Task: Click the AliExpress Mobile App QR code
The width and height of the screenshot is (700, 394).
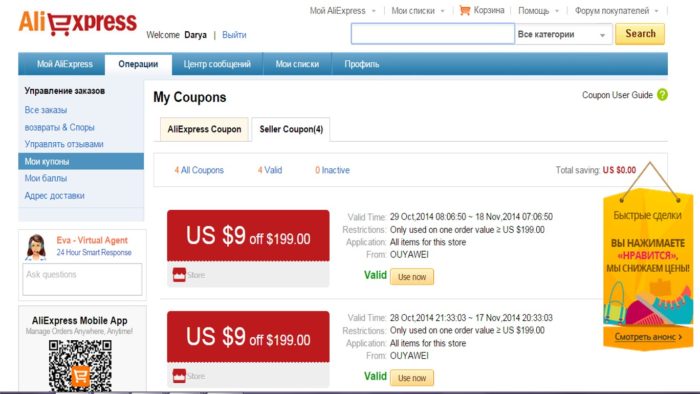Action: [80, 366]
